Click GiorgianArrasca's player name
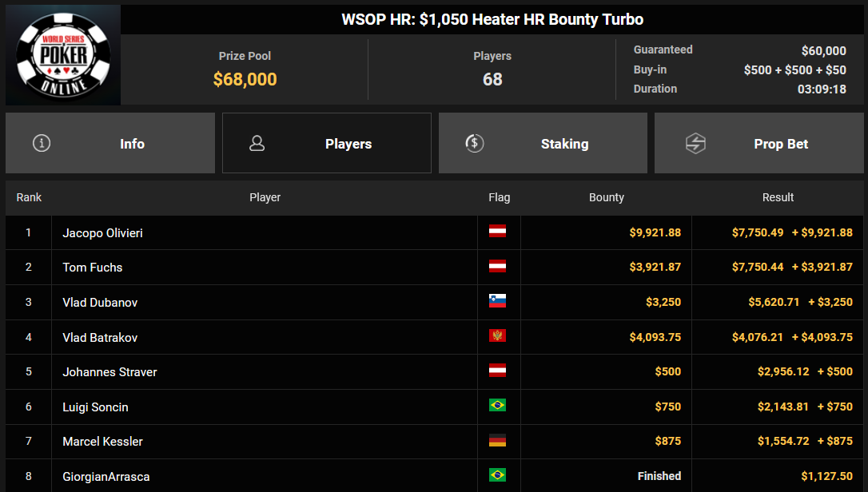The height and width of the screenshot is (492, 868). (106, 477)
